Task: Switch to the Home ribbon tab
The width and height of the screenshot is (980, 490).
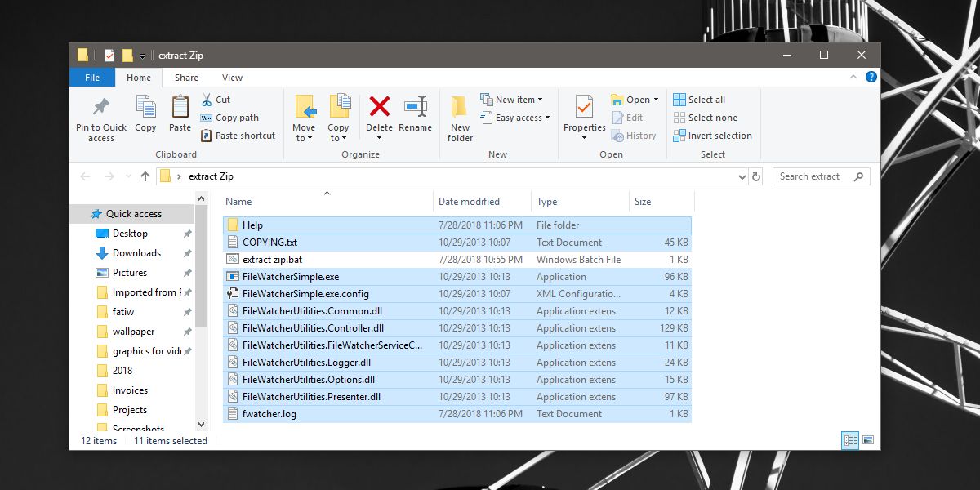Action: click(x=139, y=78)
